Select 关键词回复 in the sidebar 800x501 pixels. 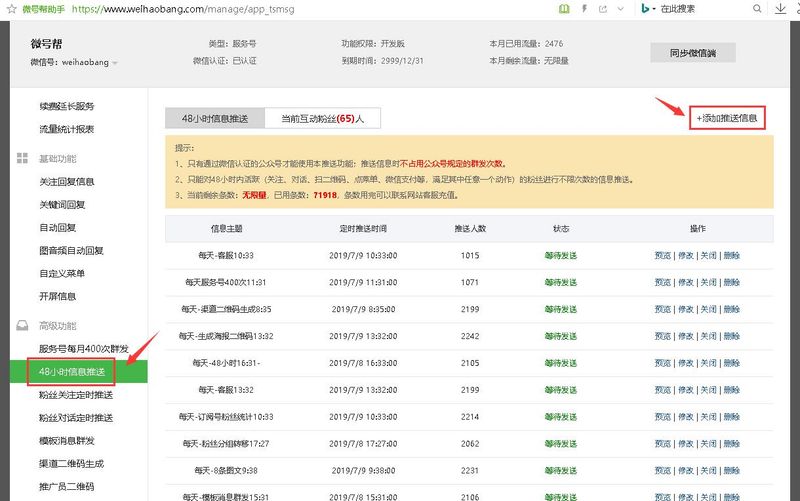(x=62, y=205)
